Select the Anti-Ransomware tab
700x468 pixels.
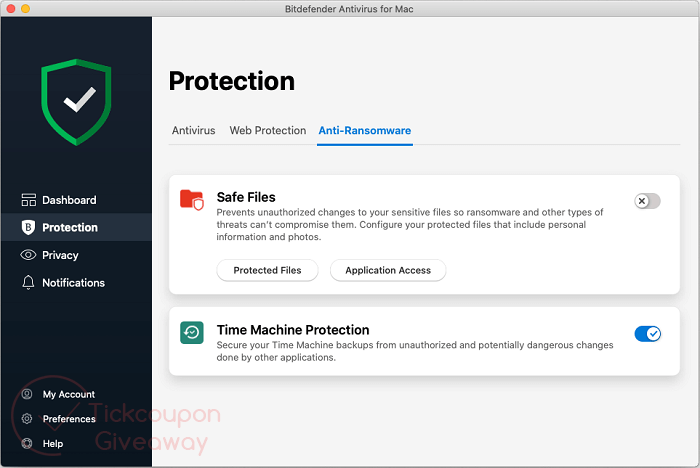point(365,130)
